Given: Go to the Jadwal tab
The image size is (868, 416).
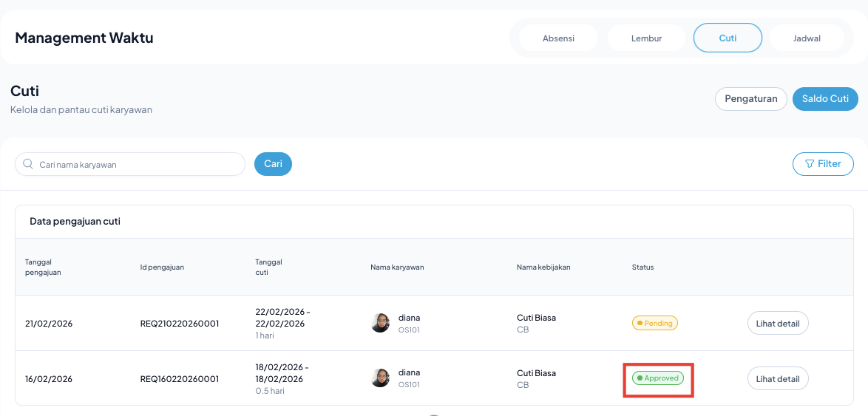Looking at the screenshot, I should pyautogui.click(x=807, y=38).
